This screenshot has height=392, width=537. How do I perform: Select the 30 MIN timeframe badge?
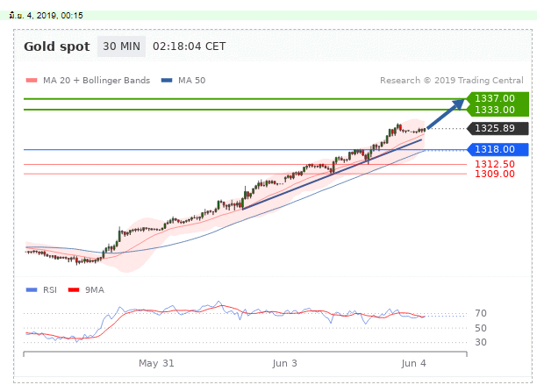pos(121,46)
